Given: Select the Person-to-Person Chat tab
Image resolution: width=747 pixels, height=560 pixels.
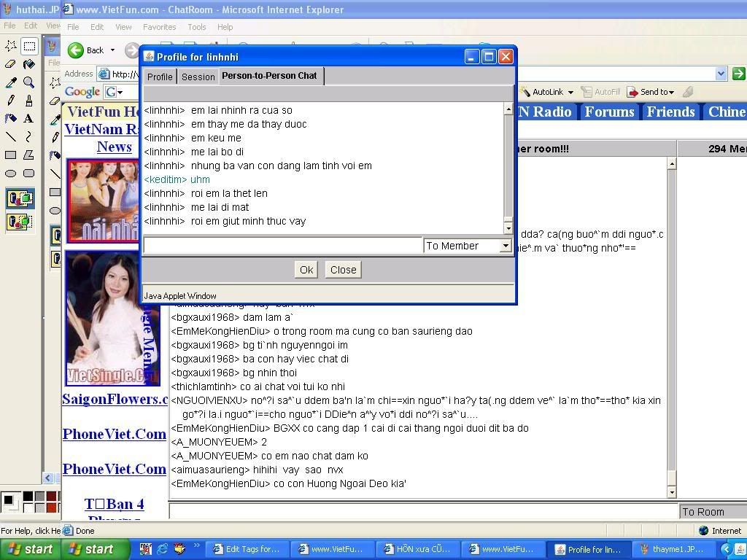Looking at the screenshot, I should [270, 76].
